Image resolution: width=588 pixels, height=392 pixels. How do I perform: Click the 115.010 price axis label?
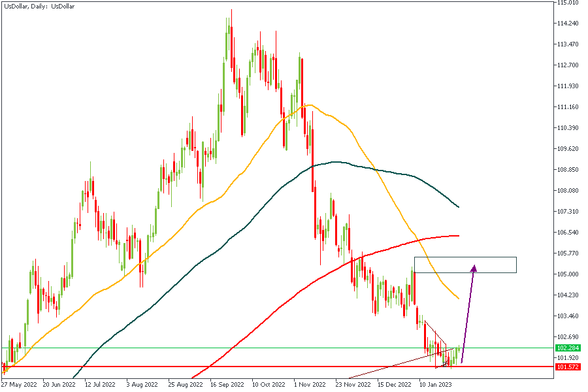(566, 3)
